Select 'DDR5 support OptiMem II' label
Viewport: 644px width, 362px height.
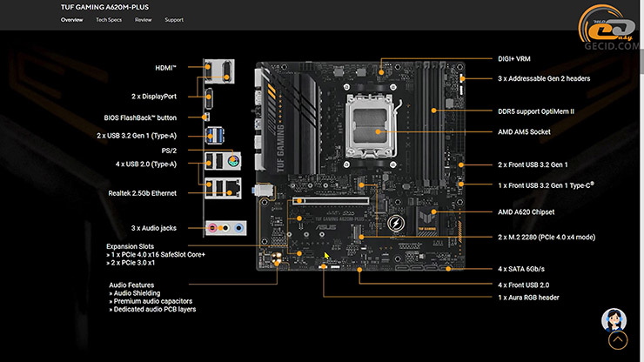point(536,111)
